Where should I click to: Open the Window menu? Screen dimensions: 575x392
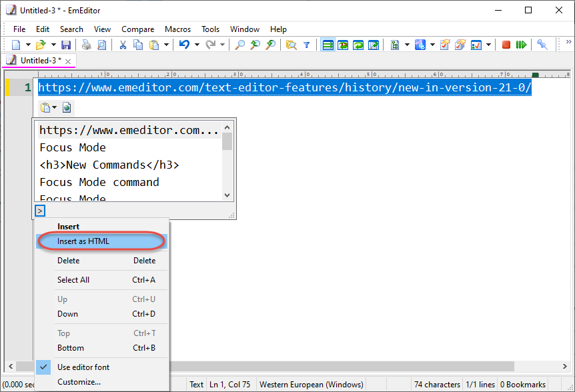pos(245,29)
